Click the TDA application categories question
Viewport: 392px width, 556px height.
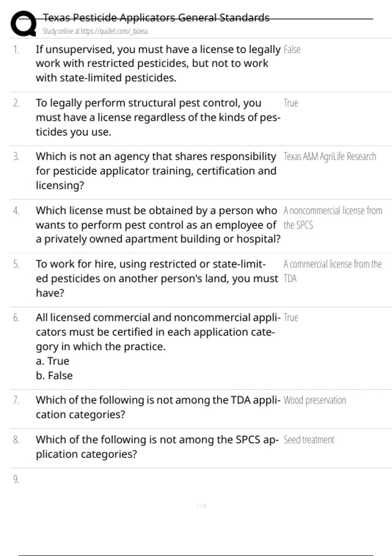pyautogui.click(x=158, y=407)
